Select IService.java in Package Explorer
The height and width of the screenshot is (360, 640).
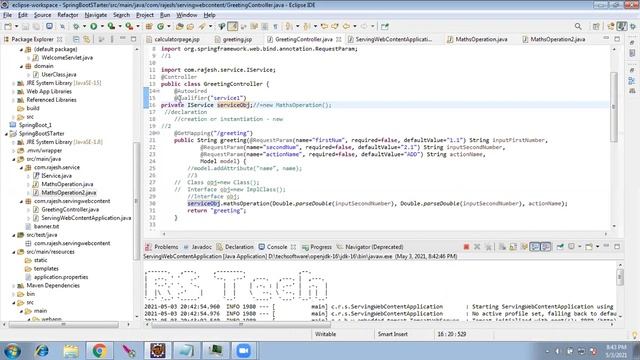pos(56,176)
